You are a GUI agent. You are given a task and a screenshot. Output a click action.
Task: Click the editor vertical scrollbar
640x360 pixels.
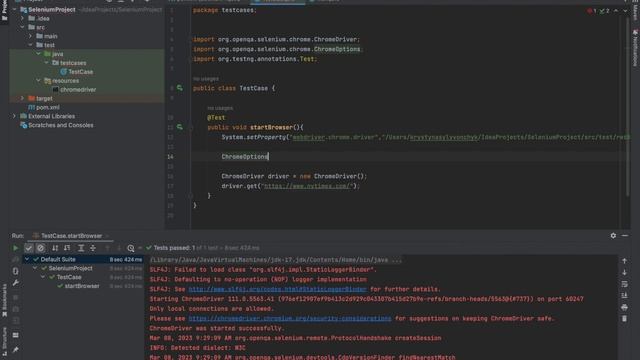(628, 106)
